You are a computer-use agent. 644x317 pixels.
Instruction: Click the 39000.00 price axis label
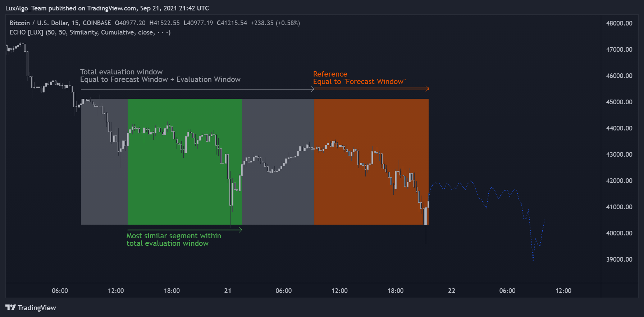point(619,259)
